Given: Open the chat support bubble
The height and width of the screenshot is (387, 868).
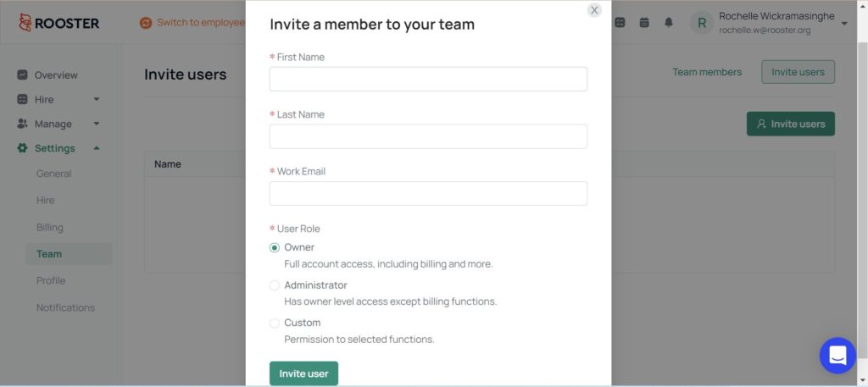Looking at the screenshot, I should (x=837, y=356).
